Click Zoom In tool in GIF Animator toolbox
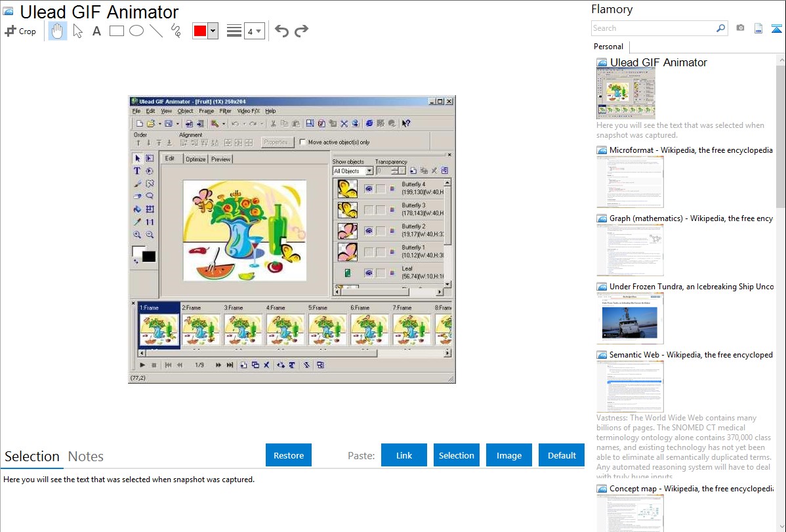Viewport: 786px width, 532px height. [137, 235]
